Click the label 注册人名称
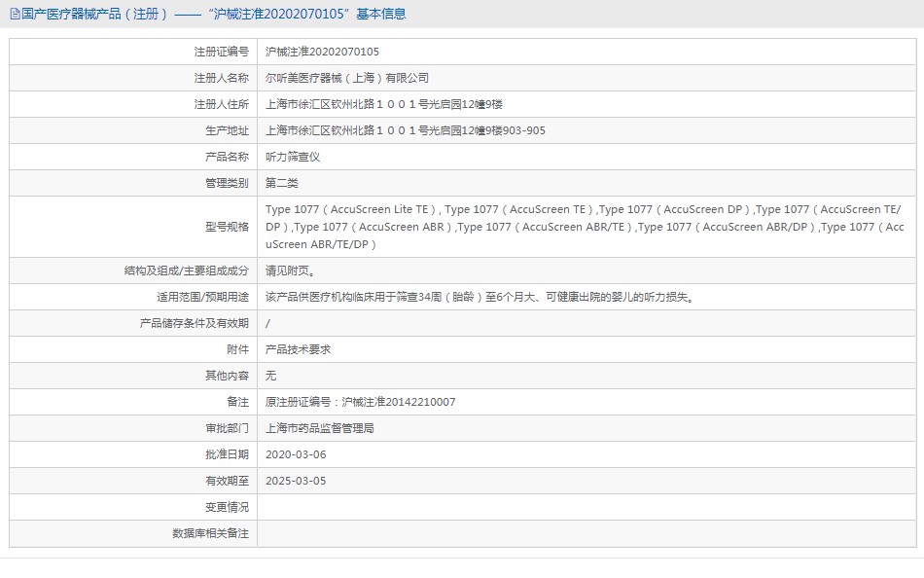The width and height of the screenshot is (924, 578). [x=222, y=78]
